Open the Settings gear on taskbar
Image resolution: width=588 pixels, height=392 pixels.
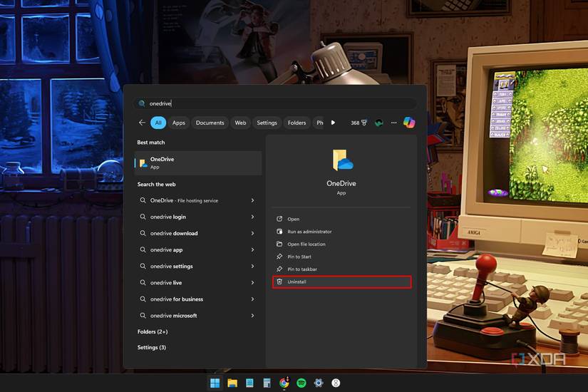pos(319,383)
